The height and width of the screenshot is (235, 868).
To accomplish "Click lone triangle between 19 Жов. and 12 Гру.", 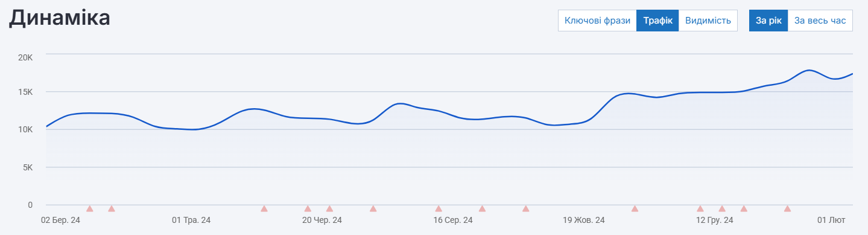I will click(x=635, y=208).
